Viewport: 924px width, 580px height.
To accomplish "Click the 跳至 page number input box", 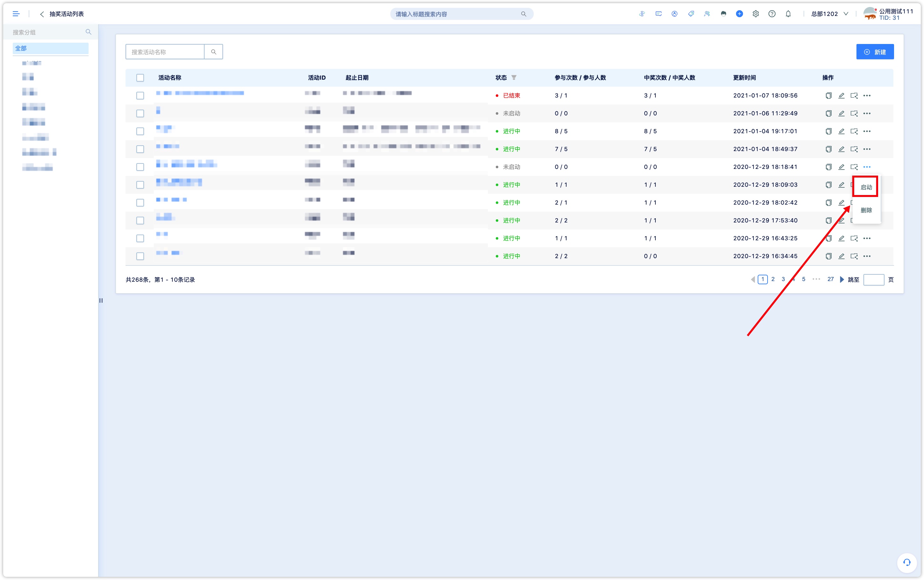I will 873,280.
